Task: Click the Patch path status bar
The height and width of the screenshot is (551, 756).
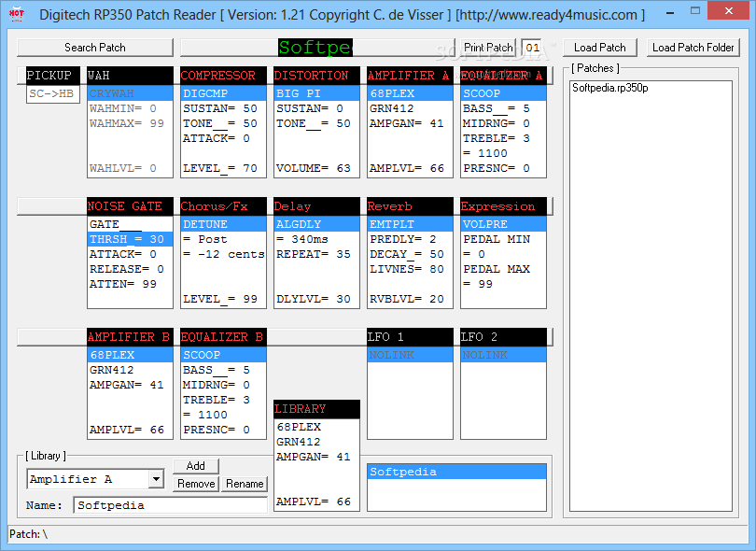Action: (x=377, y=534)
